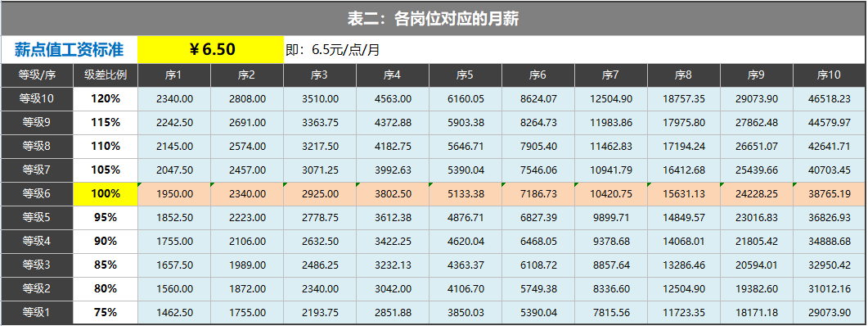This screenshot has width=868, height=326.
Task: Click the note 即：6.5元/点/月
Action: pos(333,50)
